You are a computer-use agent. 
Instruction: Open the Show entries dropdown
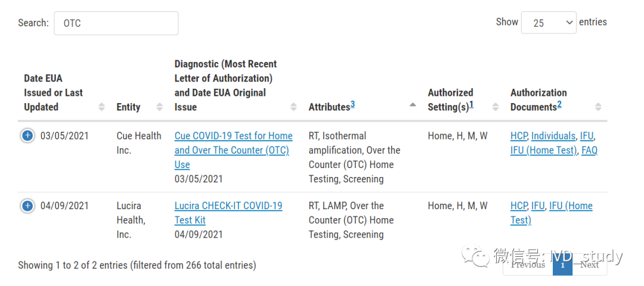tap(548, 23)
